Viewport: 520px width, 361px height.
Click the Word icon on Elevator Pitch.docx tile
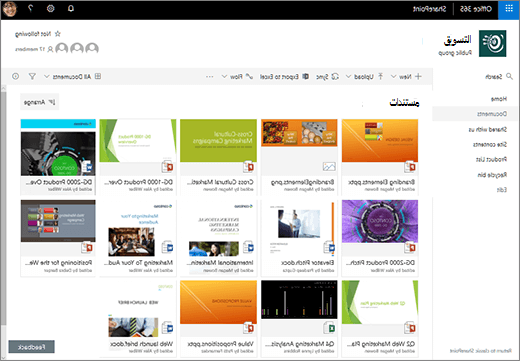329,247
